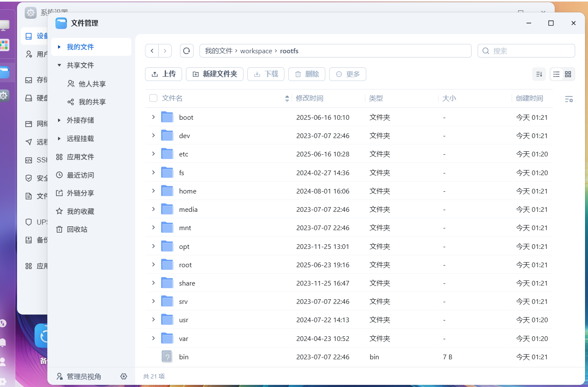Image resolution: width=588 pixels, height=387 pixels.
Task: Click the 新建文件夹 new folder button
Action: [215, 74]
